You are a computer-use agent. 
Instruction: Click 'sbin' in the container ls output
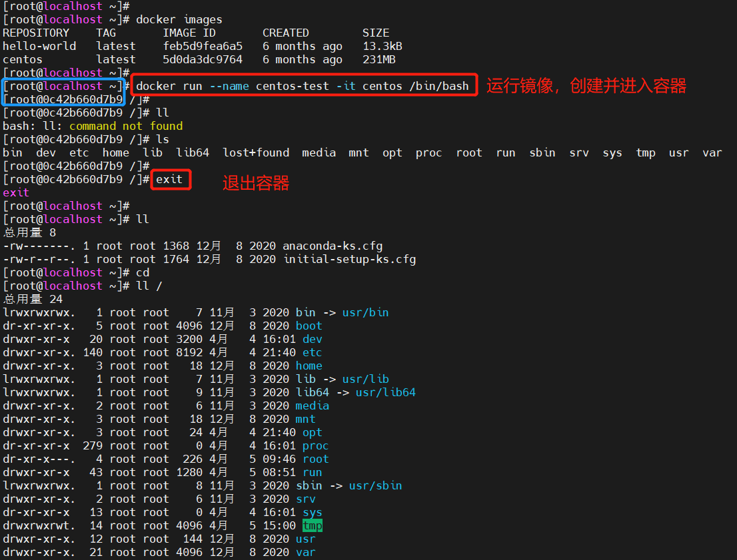542,152
